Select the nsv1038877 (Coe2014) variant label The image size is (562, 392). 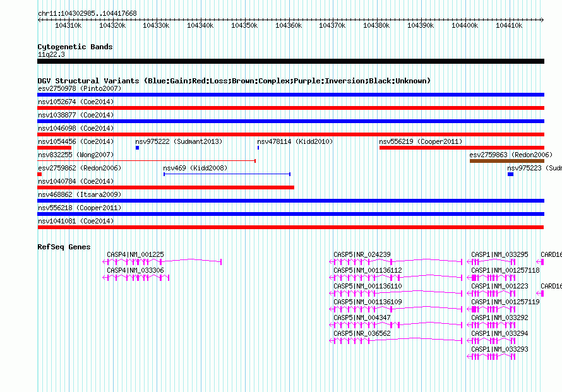point(76,115)
